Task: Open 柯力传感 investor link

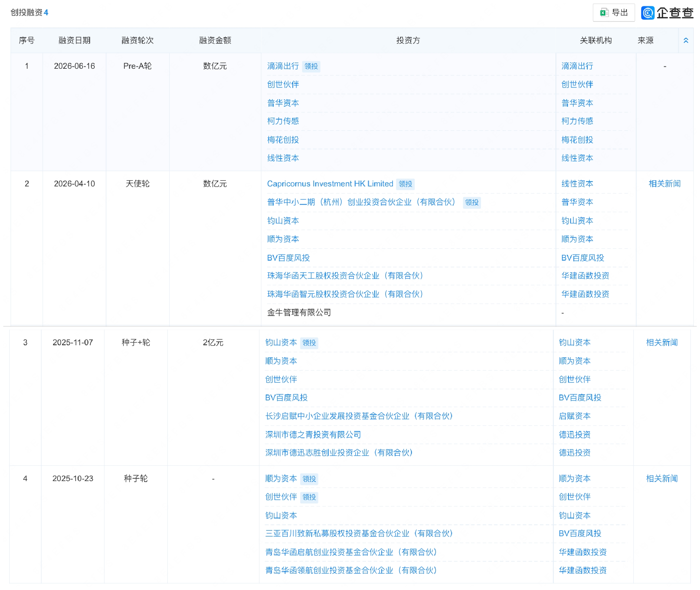Action: click(283, 121)
